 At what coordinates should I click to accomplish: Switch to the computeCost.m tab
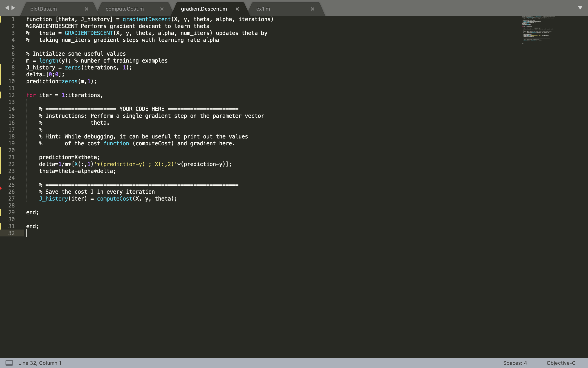tap(125, 9)
